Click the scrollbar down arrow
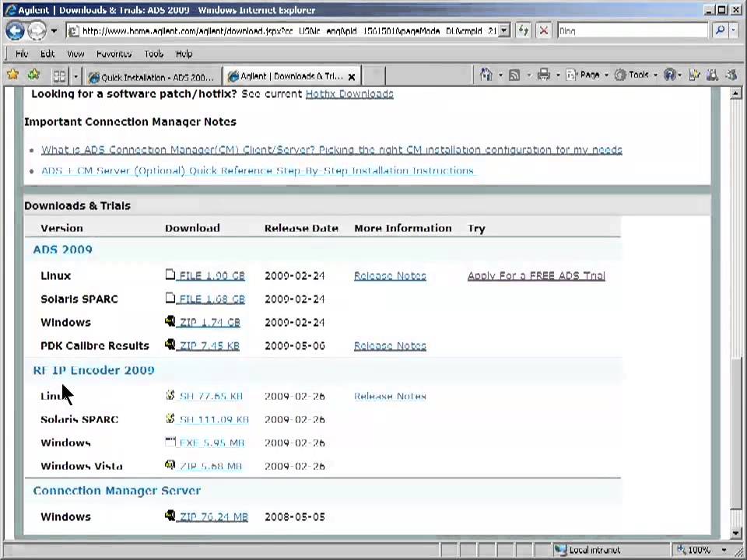 [735, 534]
